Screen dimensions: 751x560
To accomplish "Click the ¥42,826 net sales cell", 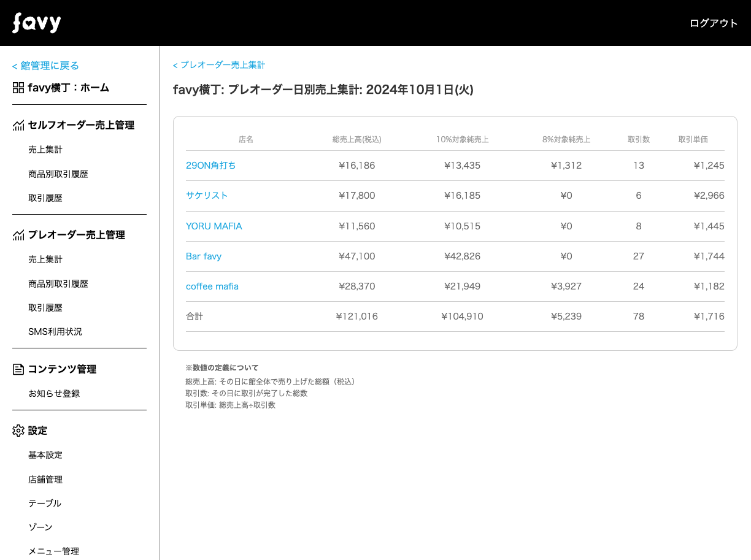I will [463, 256].
